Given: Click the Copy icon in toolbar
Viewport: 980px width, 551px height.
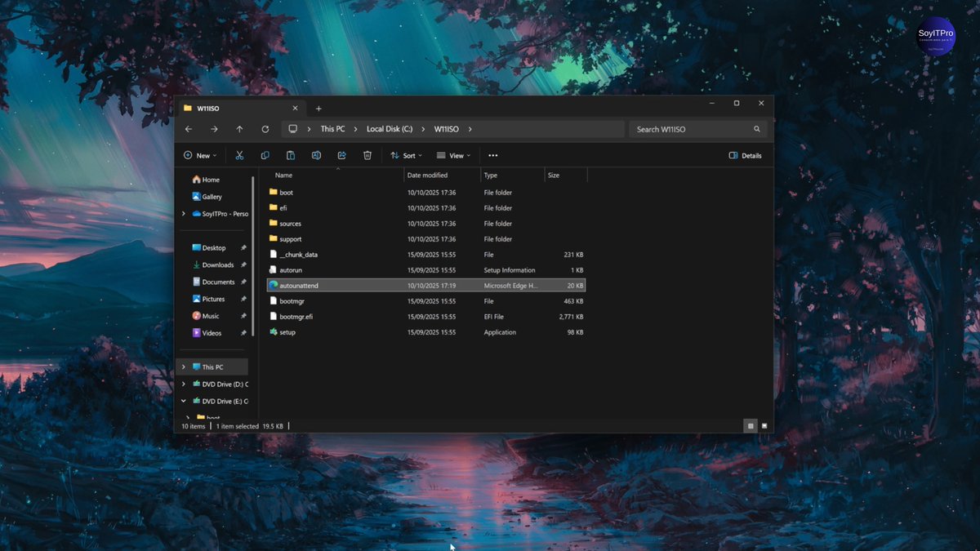Looking at the screenshot, I should 265,155.
